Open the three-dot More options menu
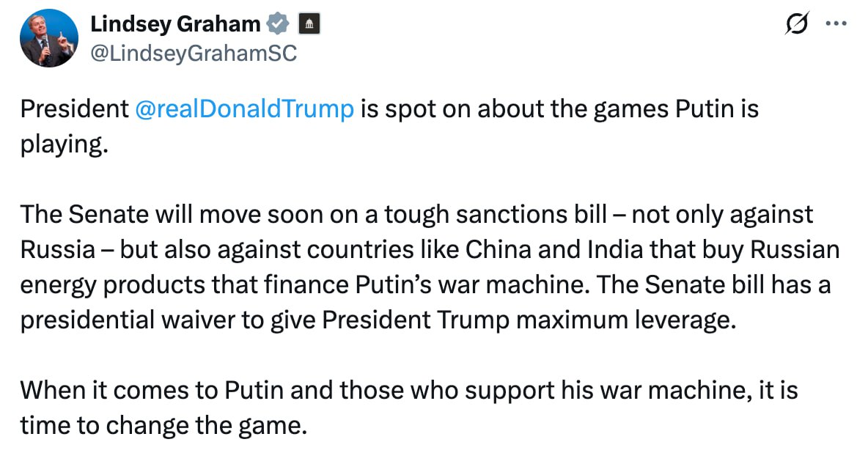This screenshot has width=868, height=453. [836, 24]
